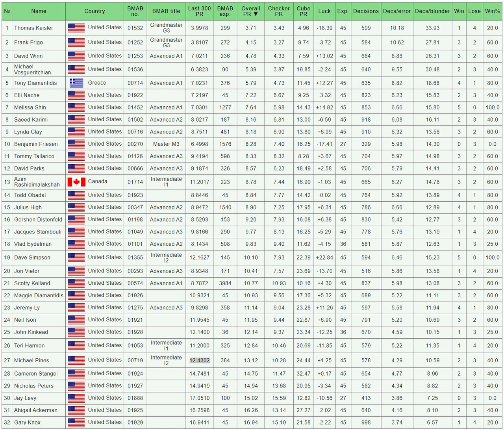Click the US flag in Julius High row
The image size is (504, 430).
coord(76,208)
